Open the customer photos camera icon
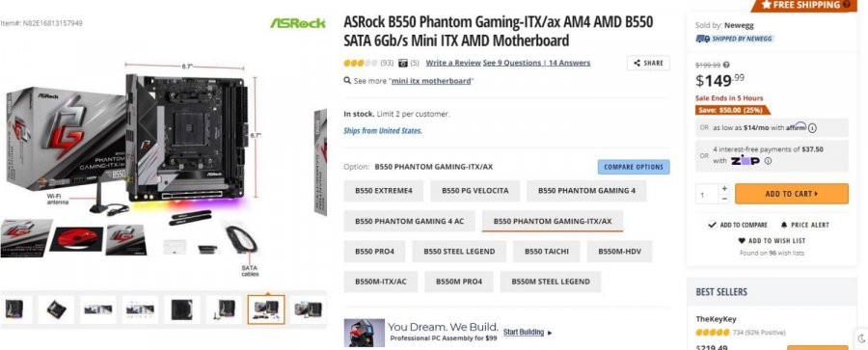This screenshot has width=868, height=350. 403,63
